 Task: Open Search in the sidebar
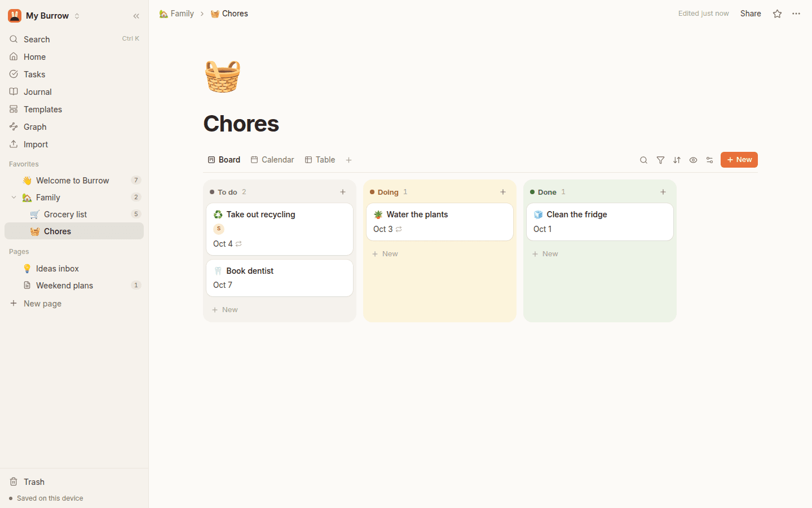click(74, 40)
